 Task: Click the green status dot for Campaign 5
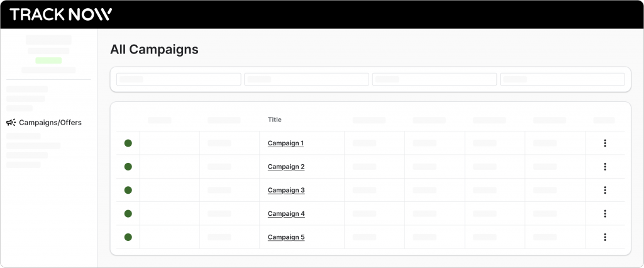pyautogui.click(x=128, y=237)
